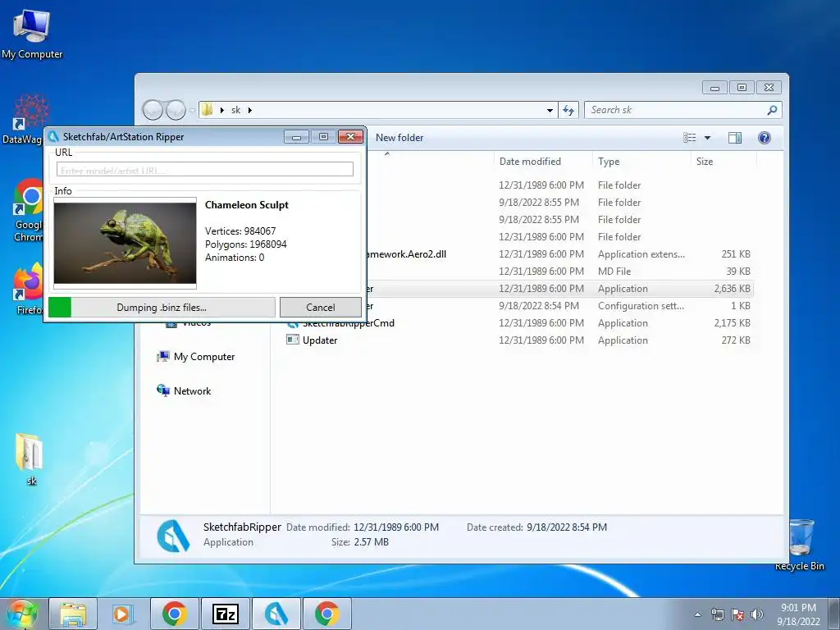840x630 pixels.
Task: Expand arrow before sk in breadcrumb
Action: 221,111
